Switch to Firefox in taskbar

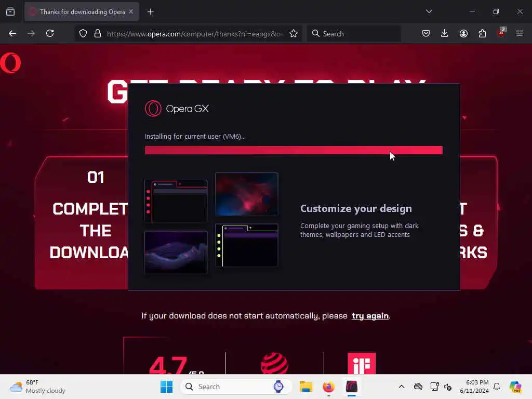[328, 387]
